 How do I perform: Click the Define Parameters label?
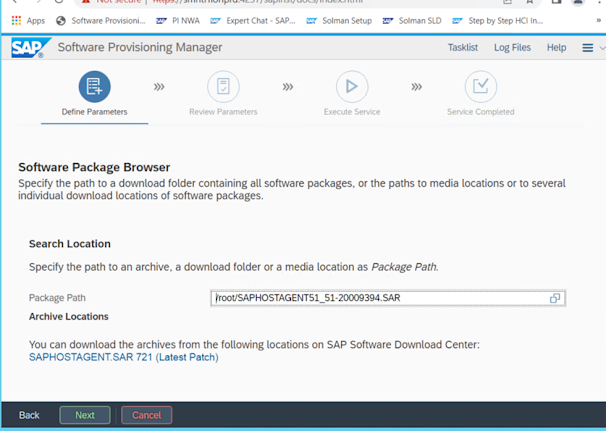coord(95,112)
